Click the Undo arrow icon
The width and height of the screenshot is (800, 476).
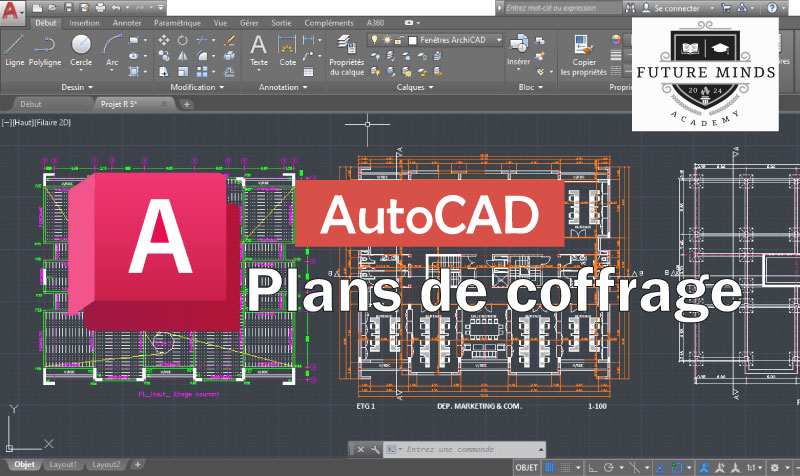[116, 8]
